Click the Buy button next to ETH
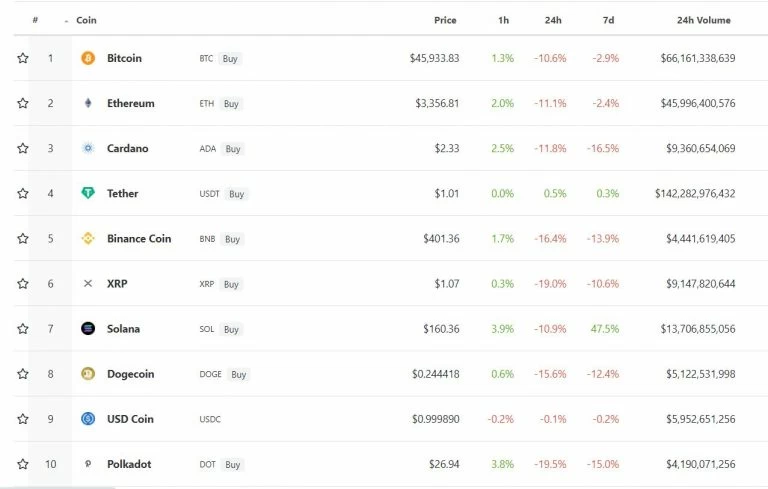This screenshot has height=489, width=768. tap(231, 103)
